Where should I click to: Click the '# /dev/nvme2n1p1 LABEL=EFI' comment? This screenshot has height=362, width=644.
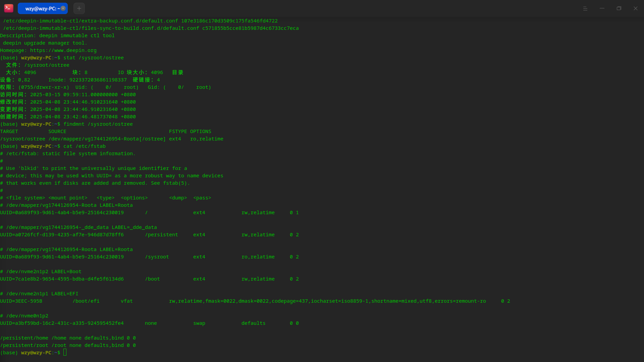(39, 294)
